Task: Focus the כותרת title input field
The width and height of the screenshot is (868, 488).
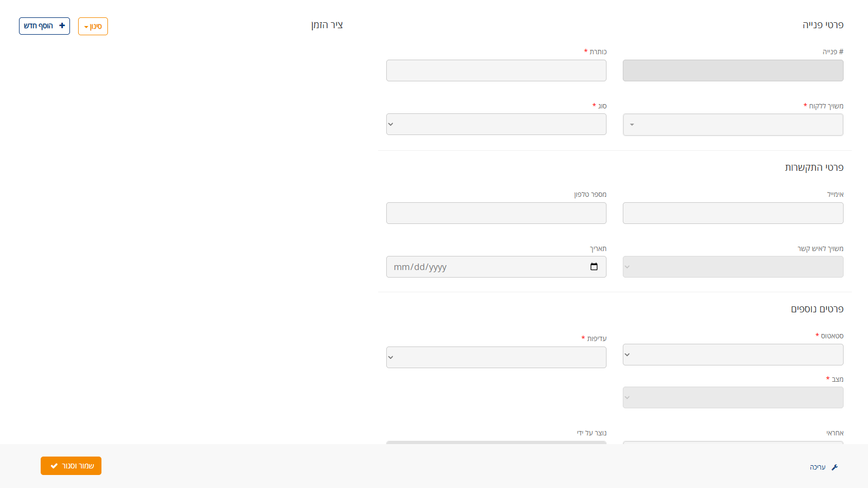Action: 496,70
